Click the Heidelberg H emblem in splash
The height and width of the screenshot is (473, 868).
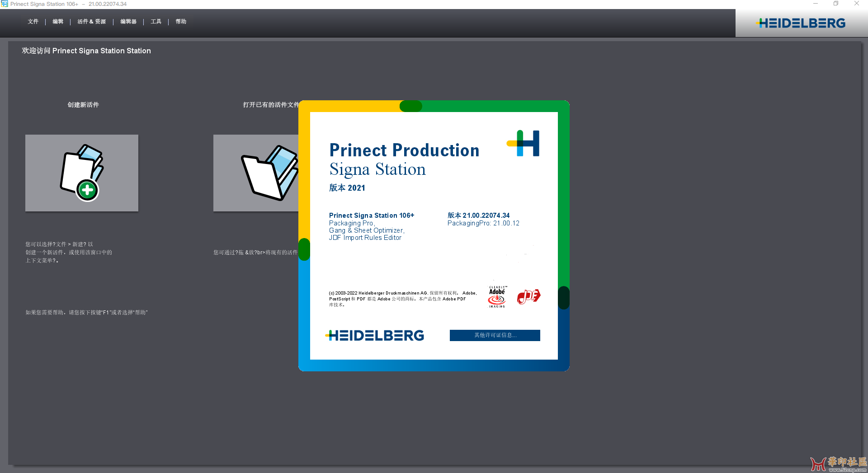pos(523,143)
